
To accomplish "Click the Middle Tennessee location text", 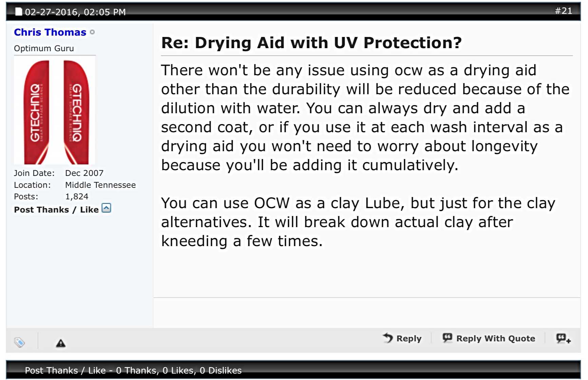I will pyautogui.click(x=100, y=185).
